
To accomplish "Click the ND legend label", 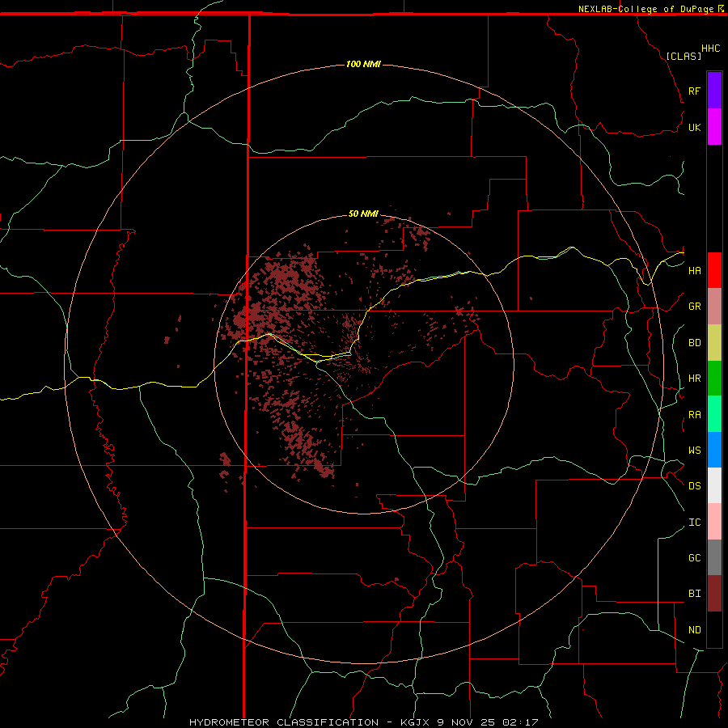I will click(694, 630).
